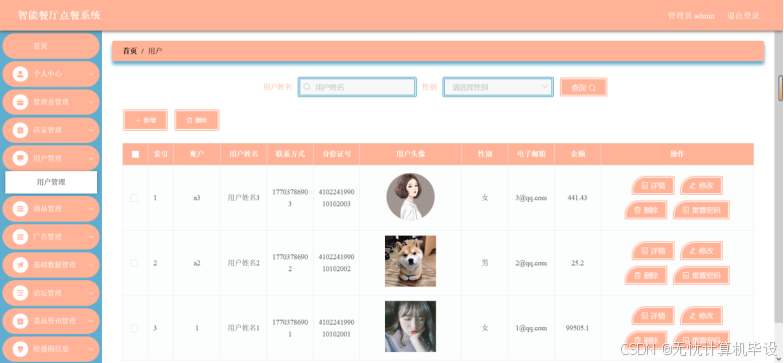Click 修改 for 用户姓名1 row
Screen dimensions: 784x363
701,316
